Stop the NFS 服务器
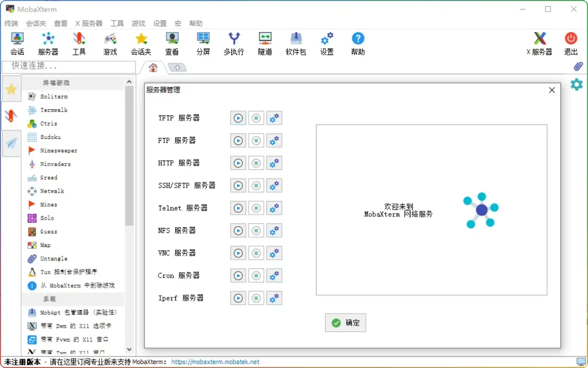The width and height of the screenshot is (588, 368). pos(256,231)
